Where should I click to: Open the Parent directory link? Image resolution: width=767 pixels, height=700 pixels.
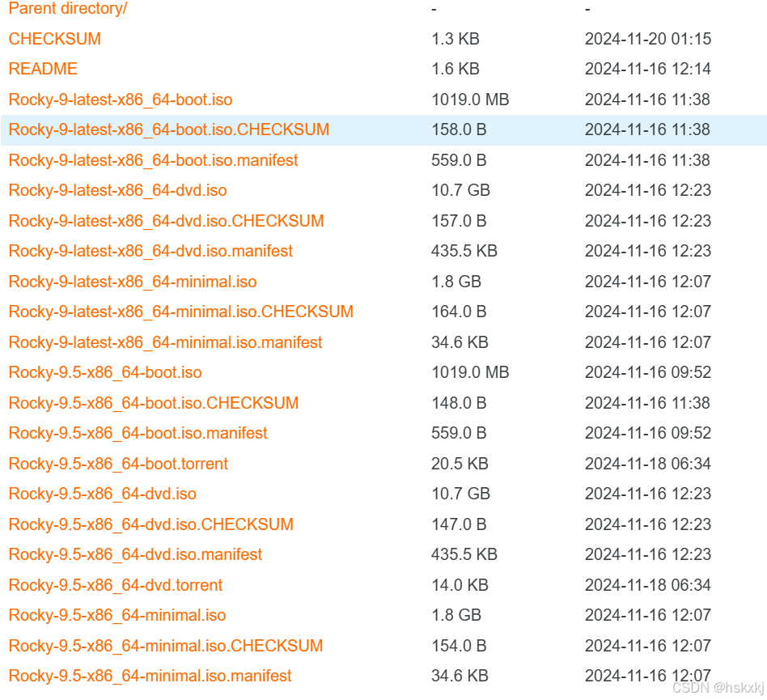67,9
